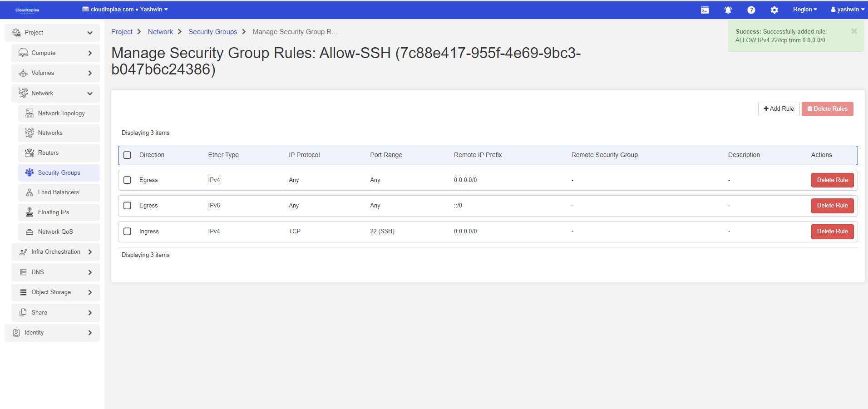Expand the yashwin user menu

coord(847,10)
